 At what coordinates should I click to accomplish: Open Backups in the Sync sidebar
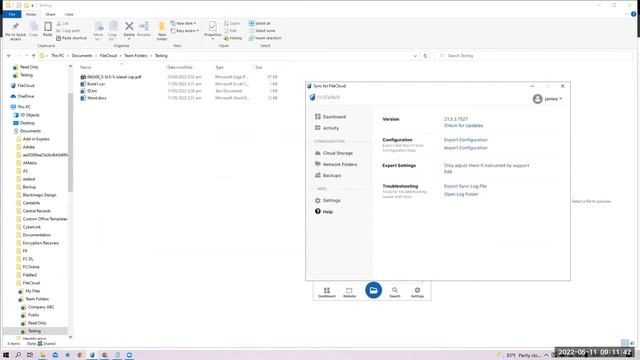[328, 176]
